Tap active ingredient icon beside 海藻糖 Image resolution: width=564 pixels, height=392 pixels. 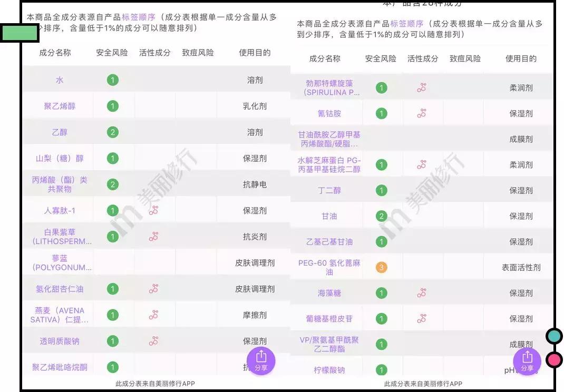click(421, 292)
